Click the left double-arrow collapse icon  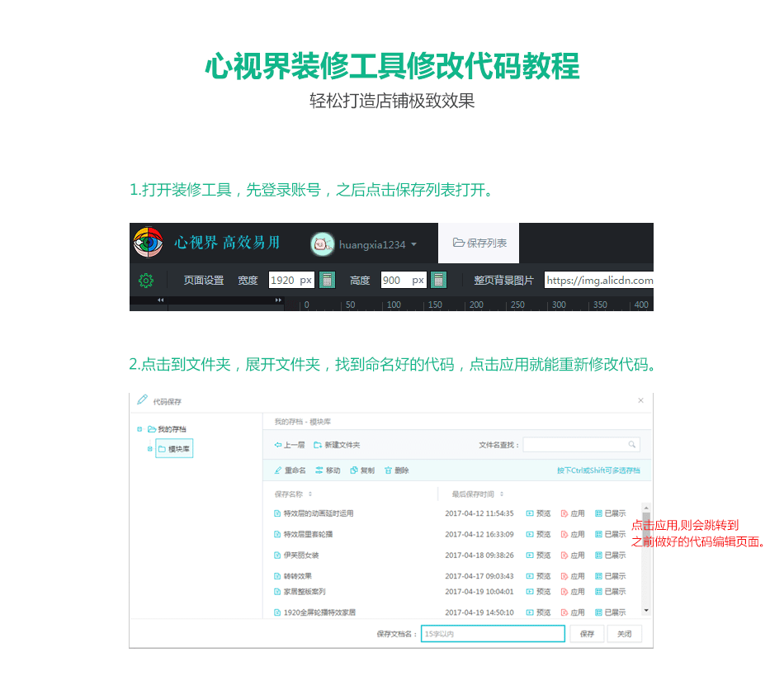pyautogui.click(x=160, y=300)
